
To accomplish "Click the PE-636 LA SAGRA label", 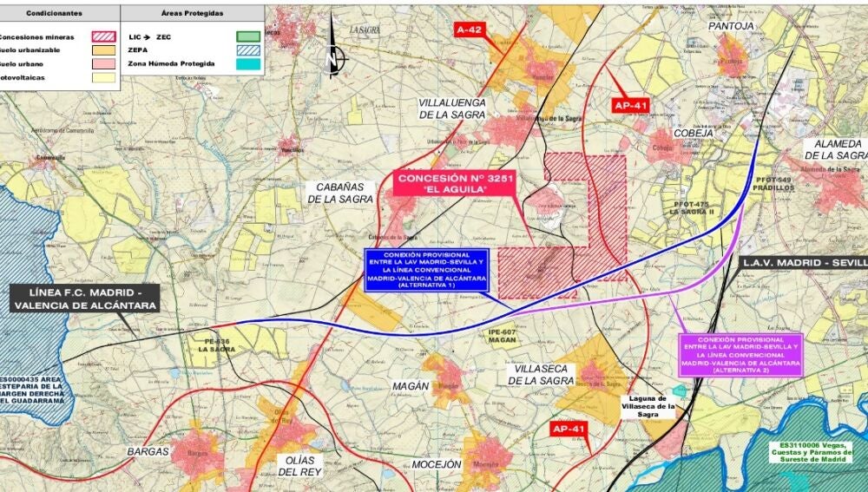I will (x=216, y=345).
